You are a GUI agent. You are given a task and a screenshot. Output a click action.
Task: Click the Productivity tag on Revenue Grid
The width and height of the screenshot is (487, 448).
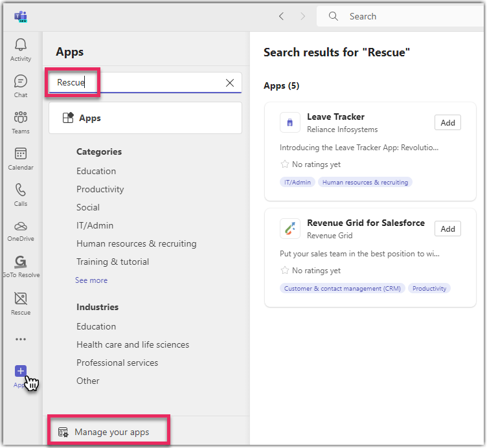click(429, 289)
